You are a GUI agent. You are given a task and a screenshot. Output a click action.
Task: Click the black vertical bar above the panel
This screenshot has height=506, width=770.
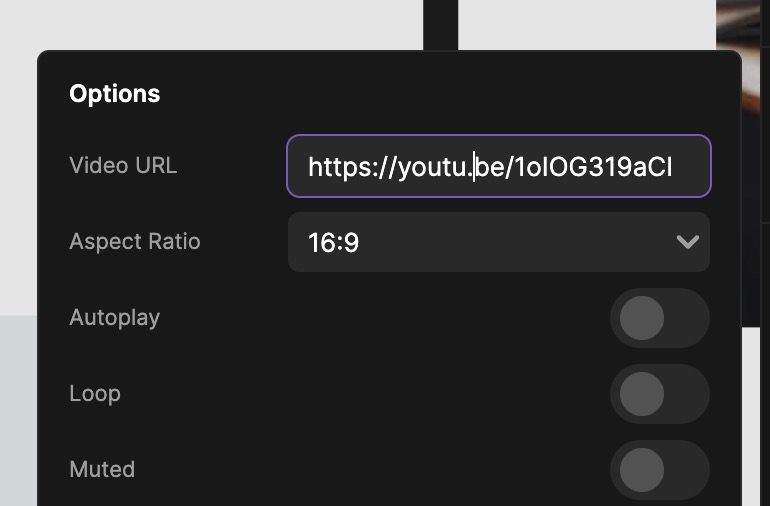coord(440,25)
